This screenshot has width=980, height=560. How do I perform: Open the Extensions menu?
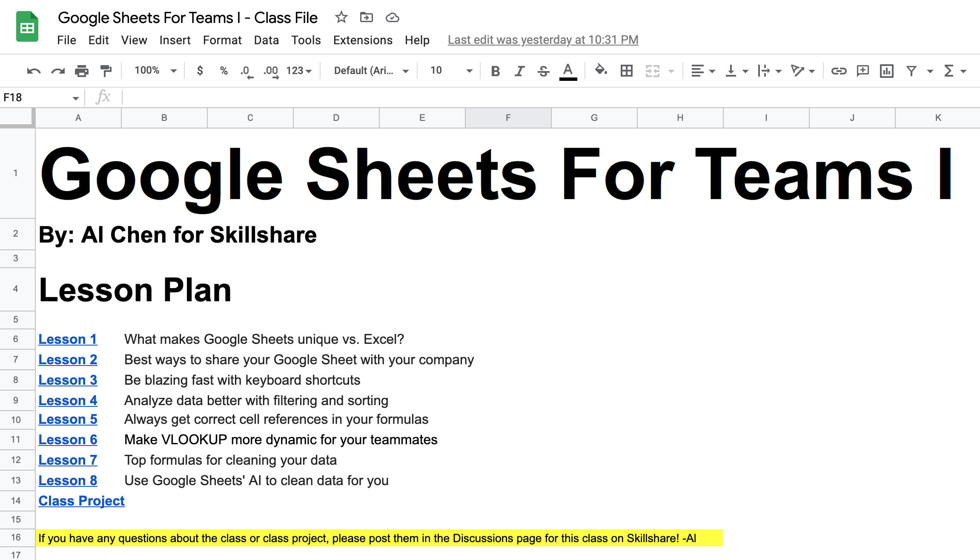tap(363, 40)
